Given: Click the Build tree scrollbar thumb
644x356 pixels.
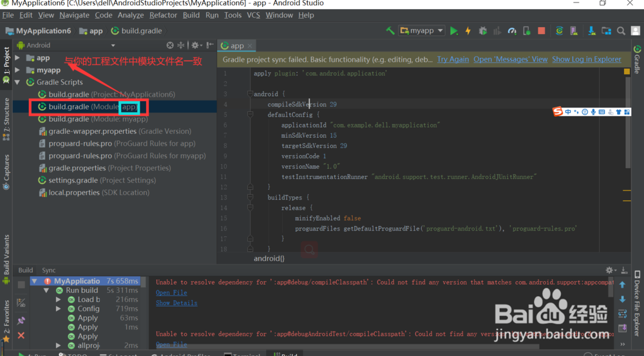Looking at the screenshot, I should (144, 282).
